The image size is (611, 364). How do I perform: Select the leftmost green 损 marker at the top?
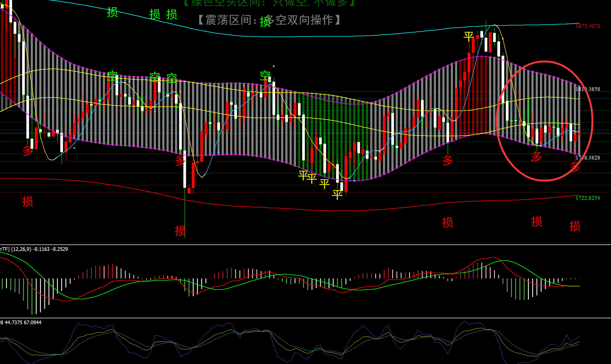click(112, 12)
